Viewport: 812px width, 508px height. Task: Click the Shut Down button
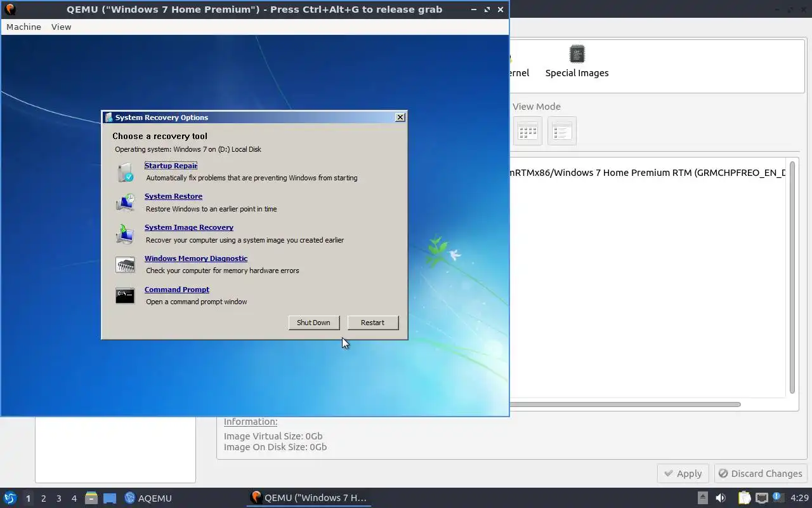[x=313, y=323]
